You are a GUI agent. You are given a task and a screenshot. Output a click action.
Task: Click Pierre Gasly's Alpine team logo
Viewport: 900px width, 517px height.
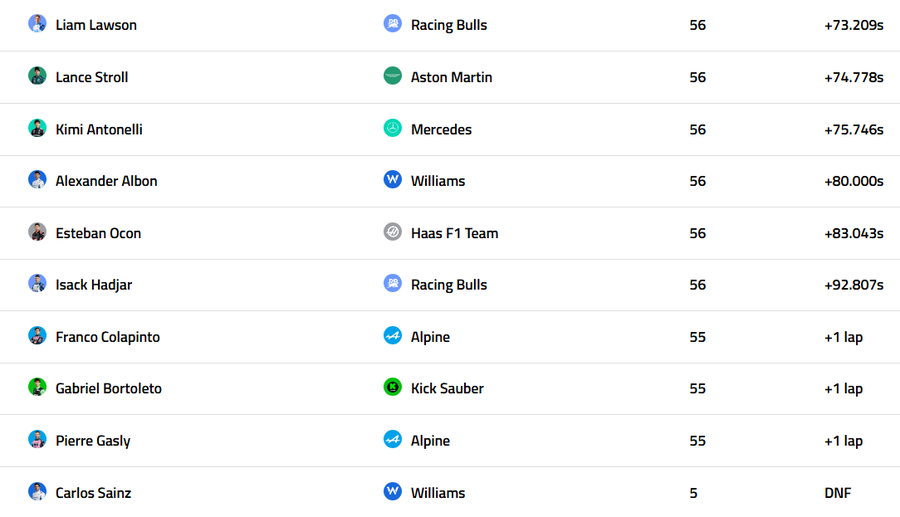coord(393,440)
